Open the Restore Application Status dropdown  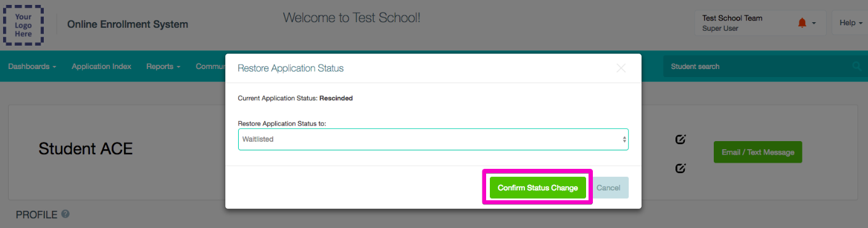click(x=433, y=139)
